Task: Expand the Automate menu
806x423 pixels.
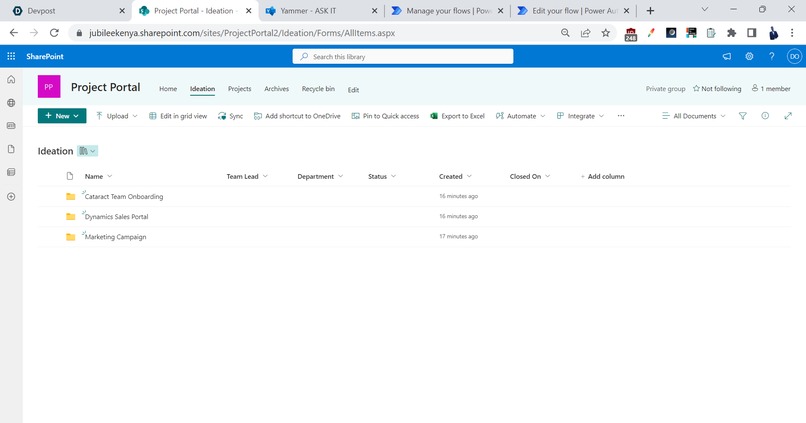Action: point(520,116)
